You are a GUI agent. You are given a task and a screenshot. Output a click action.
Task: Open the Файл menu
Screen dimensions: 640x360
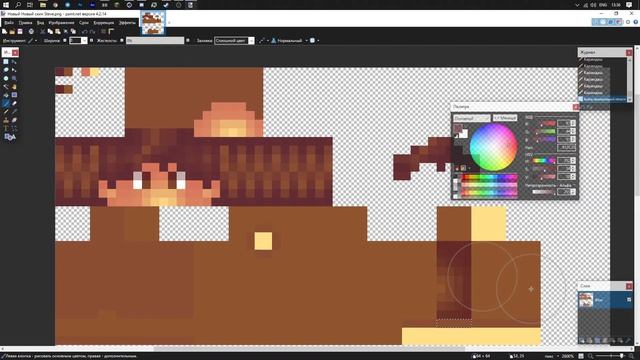(9, 23)
